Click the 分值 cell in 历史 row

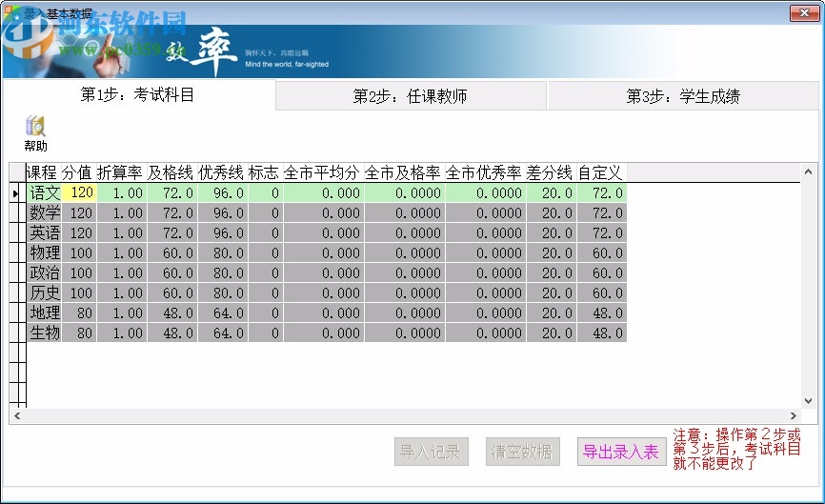pos(79,292)
